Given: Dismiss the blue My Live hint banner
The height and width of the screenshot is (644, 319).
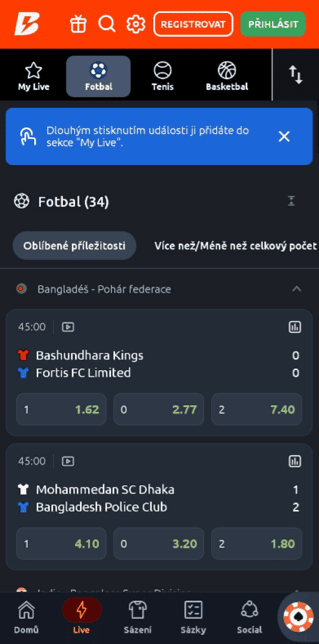Looking at the screenshot, I should pyautogui.click(x=284, y=136).
